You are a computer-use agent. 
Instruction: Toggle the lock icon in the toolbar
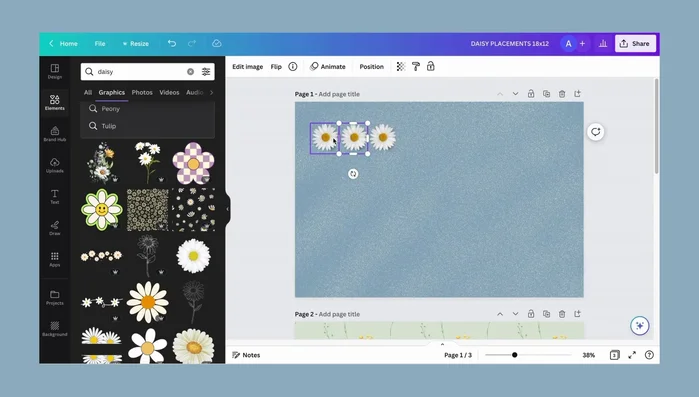tap(431, 66)
